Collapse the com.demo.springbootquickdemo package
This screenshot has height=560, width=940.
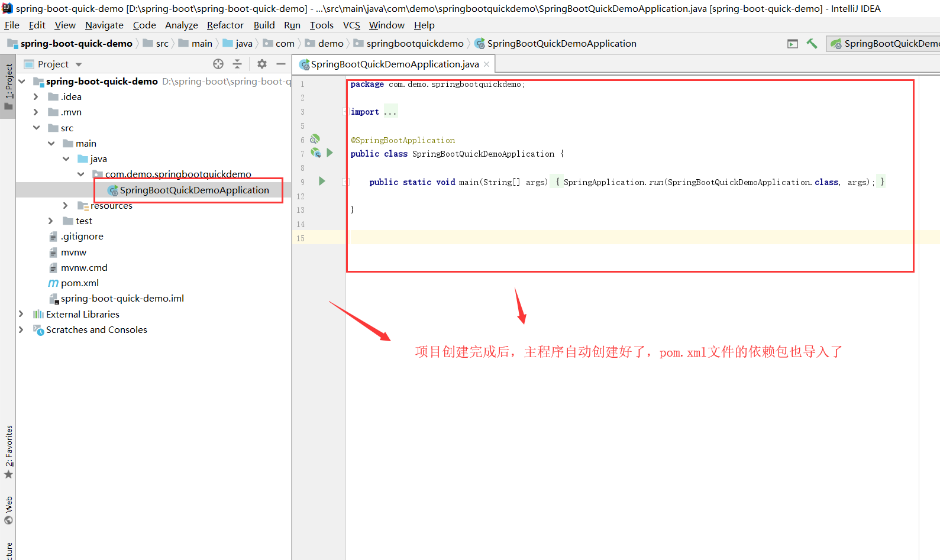[80, 174]
